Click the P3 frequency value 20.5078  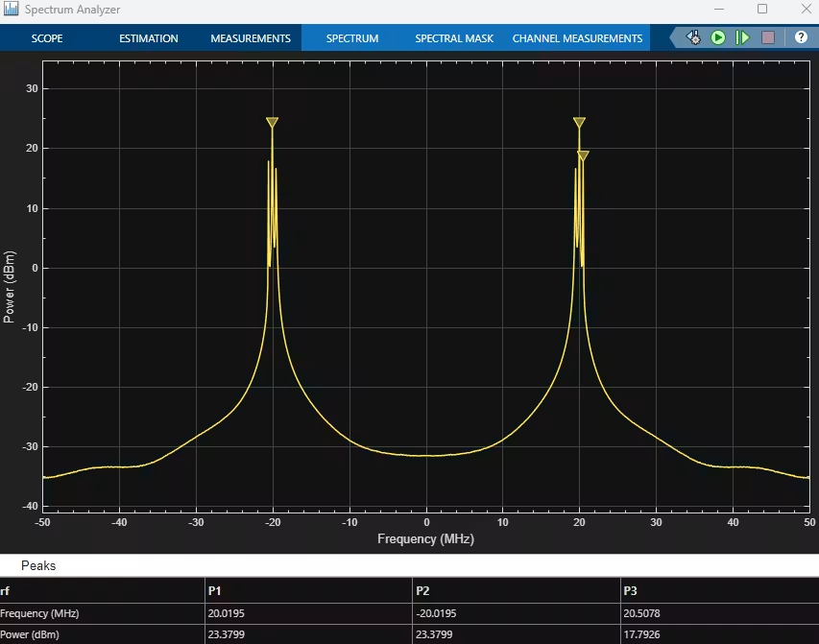tap(641, 613)
